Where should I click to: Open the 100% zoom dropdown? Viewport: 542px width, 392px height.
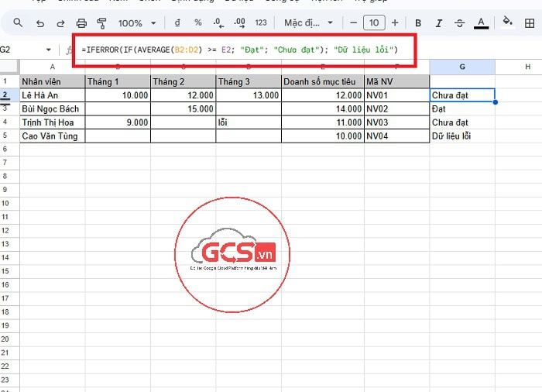[137, 23]
